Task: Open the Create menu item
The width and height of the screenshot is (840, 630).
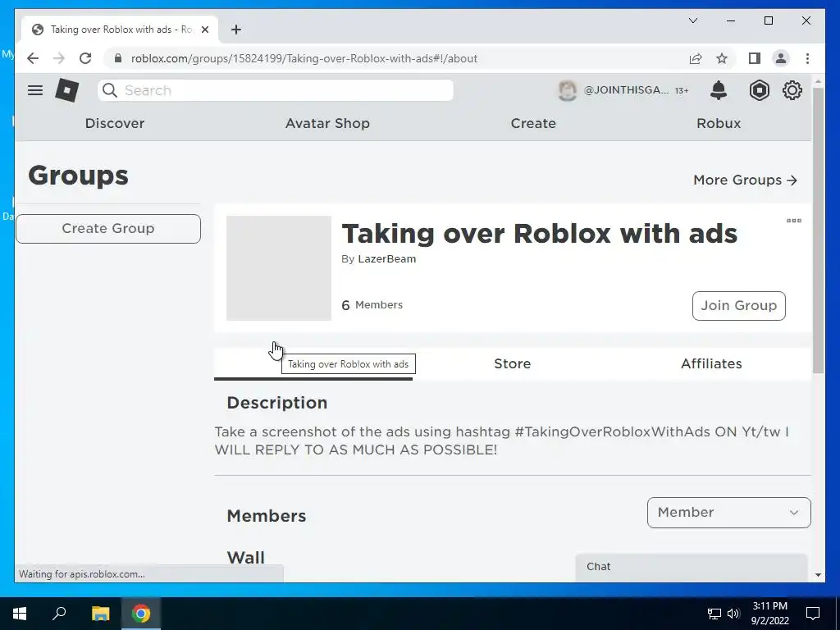Action: tap(533, 123)
